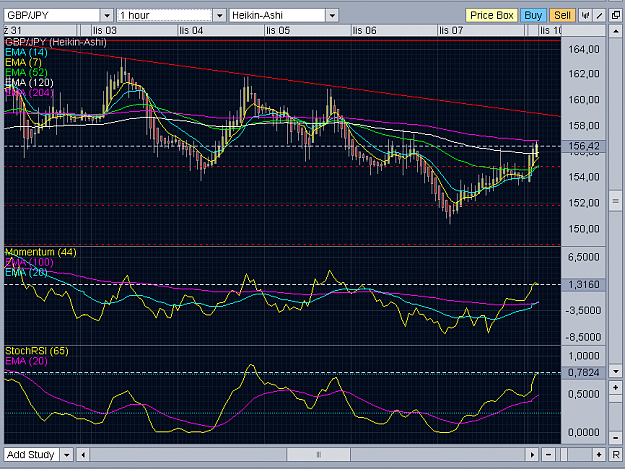This screenshot has width=625, height=469.
Task: Click the 6,5000 momentum axis label
Action: [x=584, y=257]
